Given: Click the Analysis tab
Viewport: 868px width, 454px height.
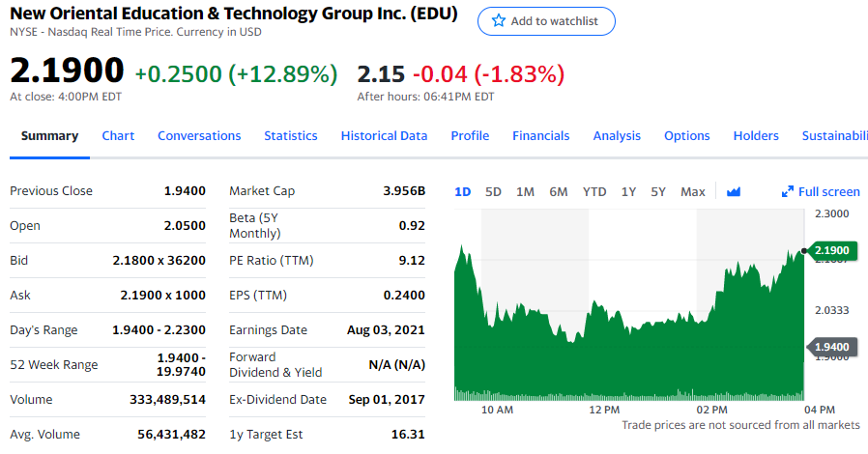Looking at the screenshot, I should (x=617, y=135).
